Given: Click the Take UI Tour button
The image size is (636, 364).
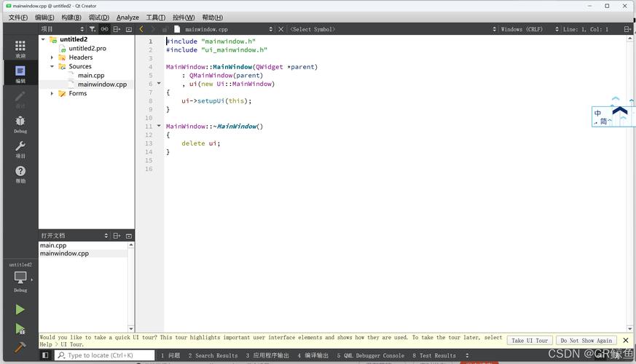Looking at the screenshot, I should point(530,340).
